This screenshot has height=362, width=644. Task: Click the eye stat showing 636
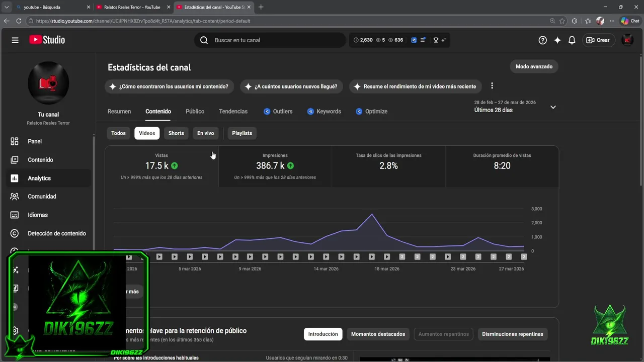coord(395,40)
